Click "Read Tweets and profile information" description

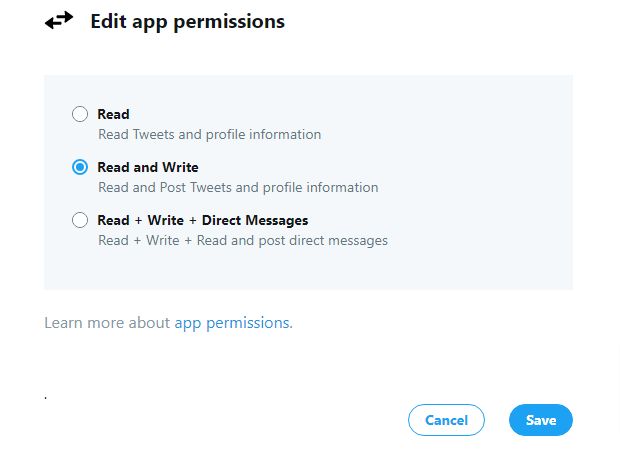point(209,134)
